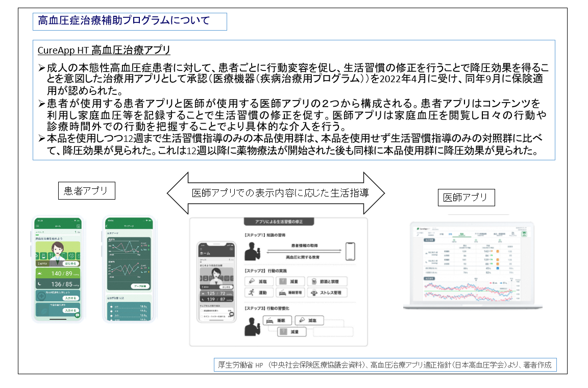Screen dimensions: 588x388
Task: Switch to the underlined 血圧 tab in the doctor app
Action: pos(462,234)
